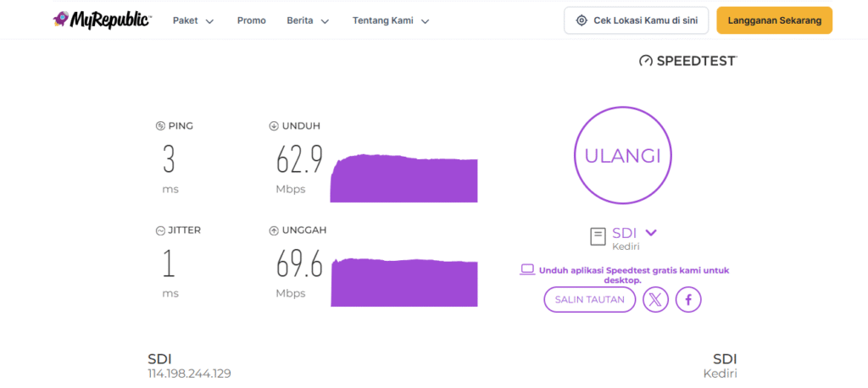
Task: Click the MyRepublic logo
Action: [101, 20]
